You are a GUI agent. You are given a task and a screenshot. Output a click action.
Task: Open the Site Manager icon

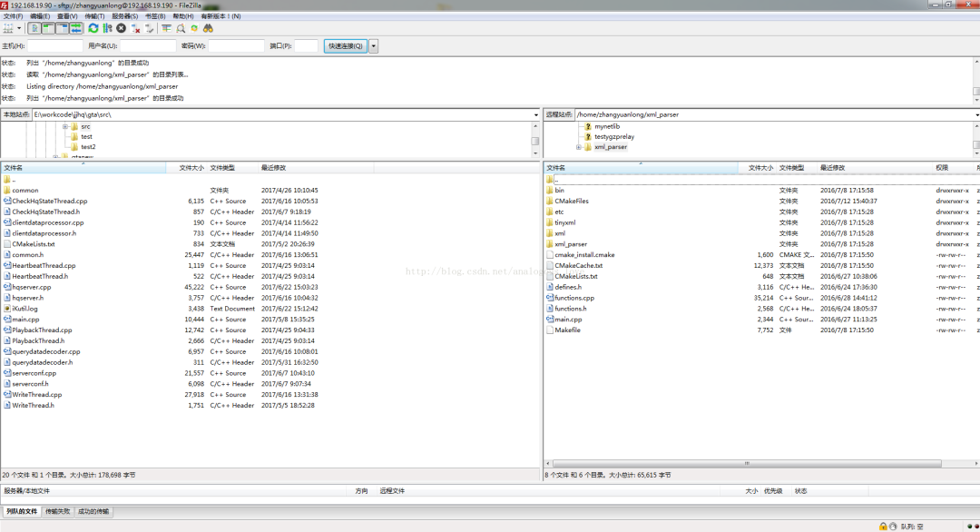(8, 28)
